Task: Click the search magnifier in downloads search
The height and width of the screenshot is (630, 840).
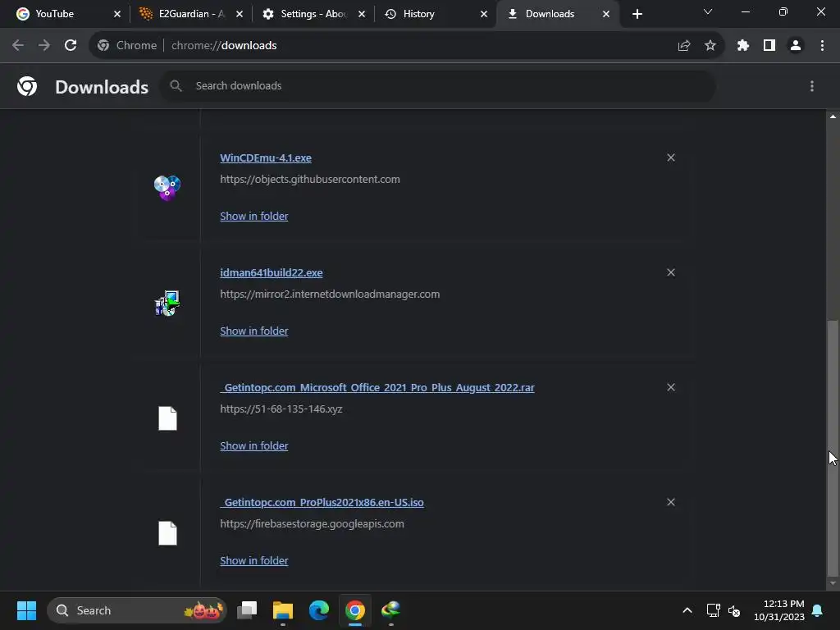Action: [176, 85]
